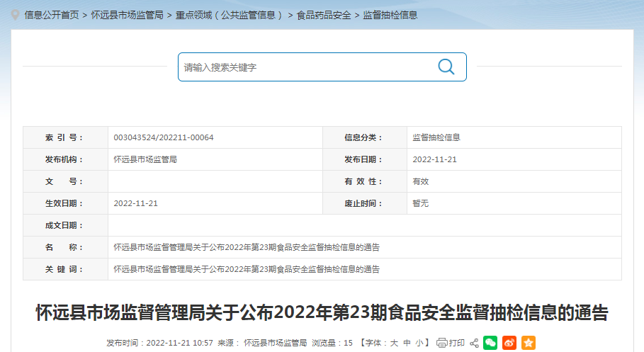644x352 pixels.
Task: Select 发布日期 value 2022-11-21
Action: click(434, 159)
